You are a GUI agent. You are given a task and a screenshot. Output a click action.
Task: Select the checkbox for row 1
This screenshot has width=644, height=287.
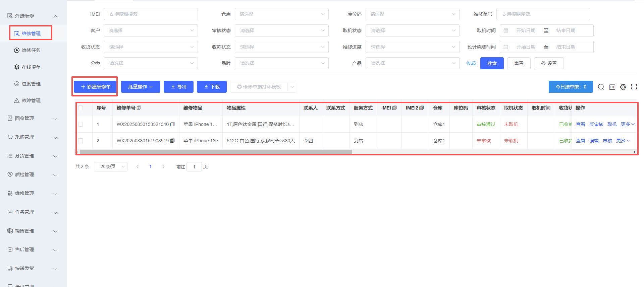click(80, 124)
